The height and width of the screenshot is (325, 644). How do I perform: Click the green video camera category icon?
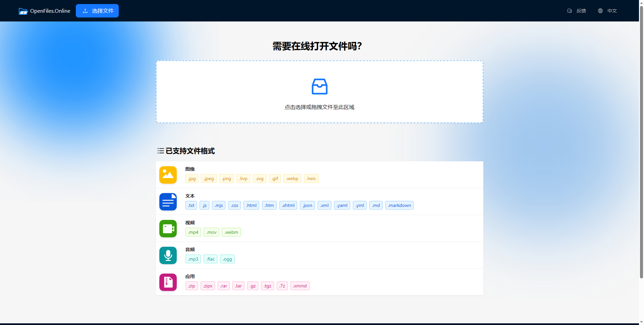[x=168, y=228]
